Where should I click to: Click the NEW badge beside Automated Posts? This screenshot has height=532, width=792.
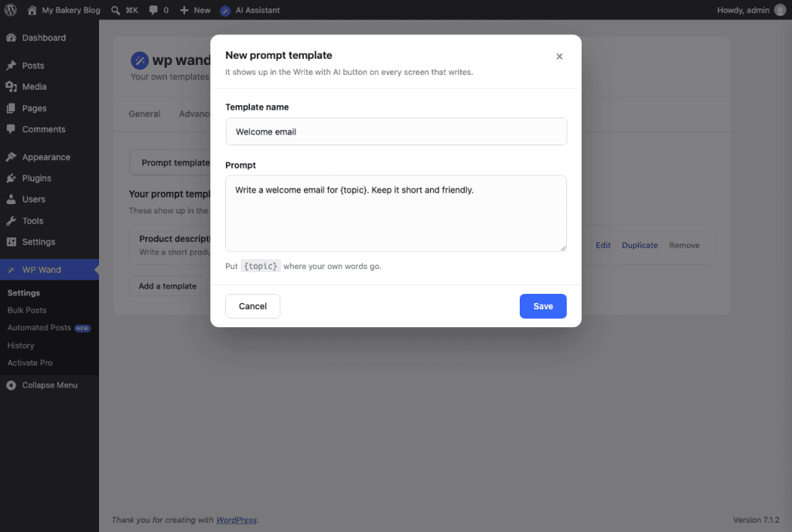click(82, 328)
